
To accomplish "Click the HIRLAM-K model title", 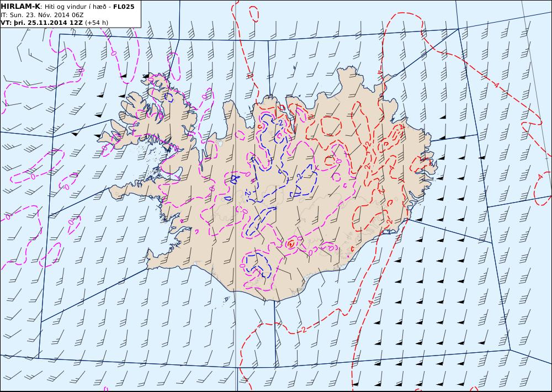I will tap(21, 7).
